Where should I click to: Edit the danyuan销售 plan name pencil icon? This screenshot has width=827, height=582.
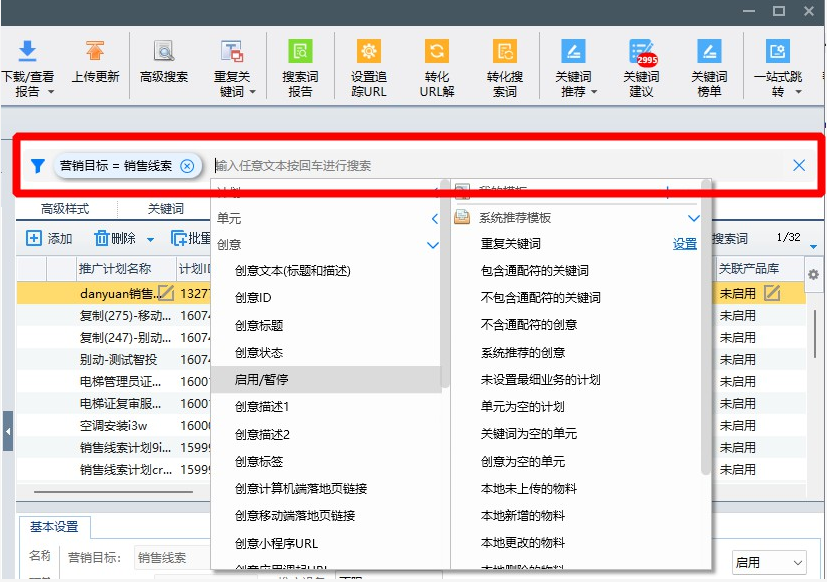166,293
